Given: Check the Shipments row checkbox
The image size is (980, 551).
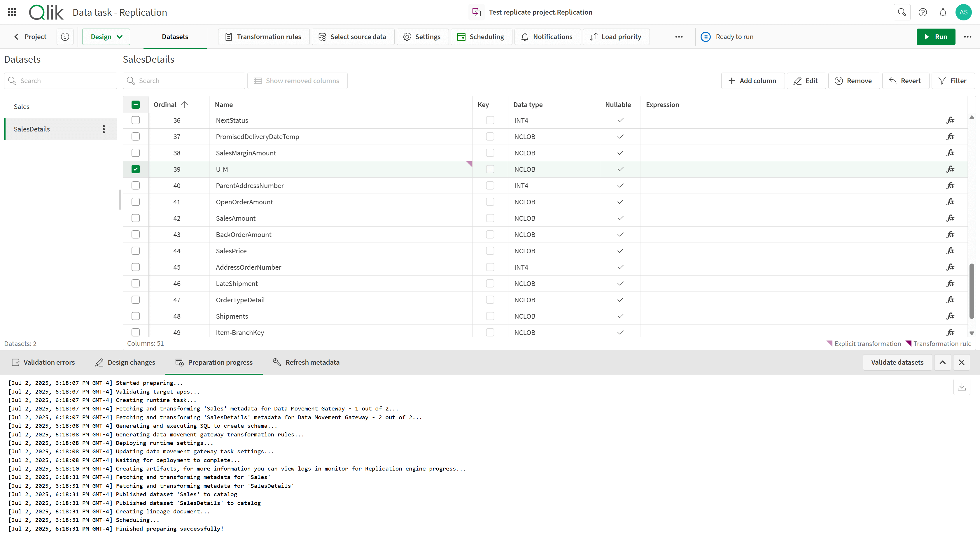Looking at the screenshot, I should 135,316.
